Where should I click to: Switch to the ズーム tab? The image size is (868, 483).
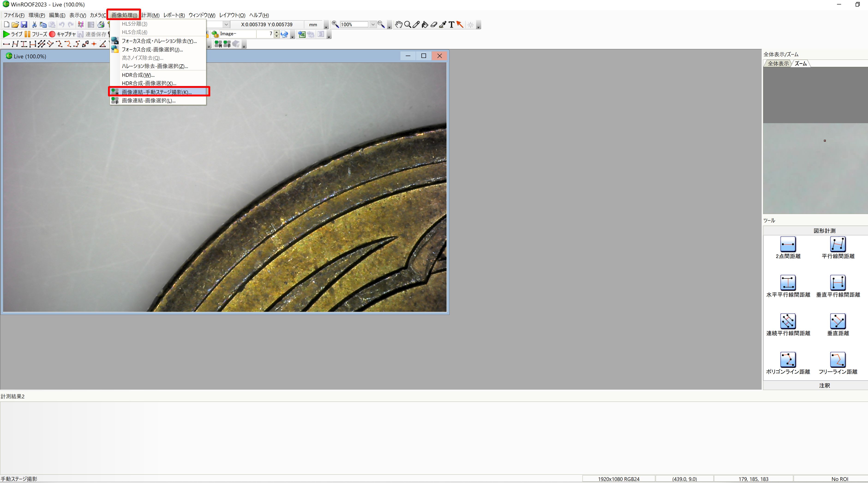tap(801, 64)
